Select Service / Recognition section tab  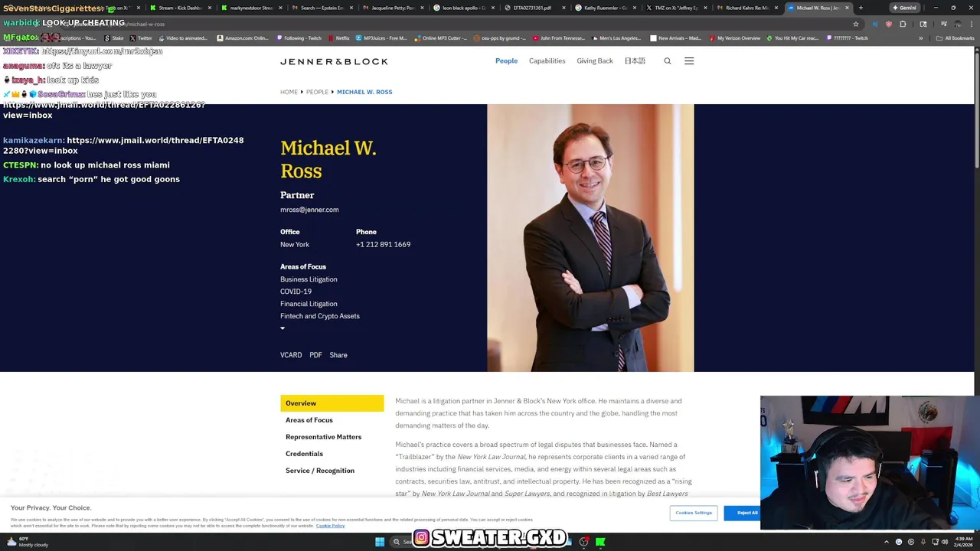pyautogui.click(x=320, y=471)
